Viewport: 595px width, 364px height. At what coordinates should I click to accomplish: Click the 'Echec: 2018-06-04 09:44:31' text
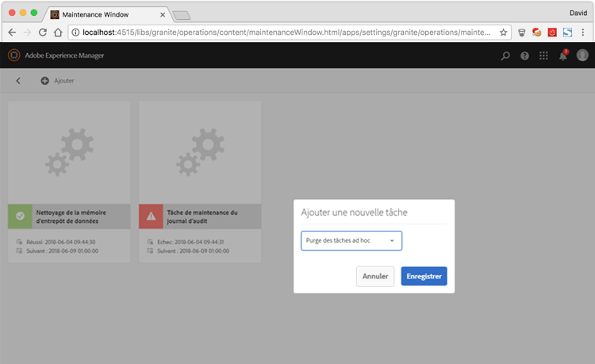click(x=190, y=242)
